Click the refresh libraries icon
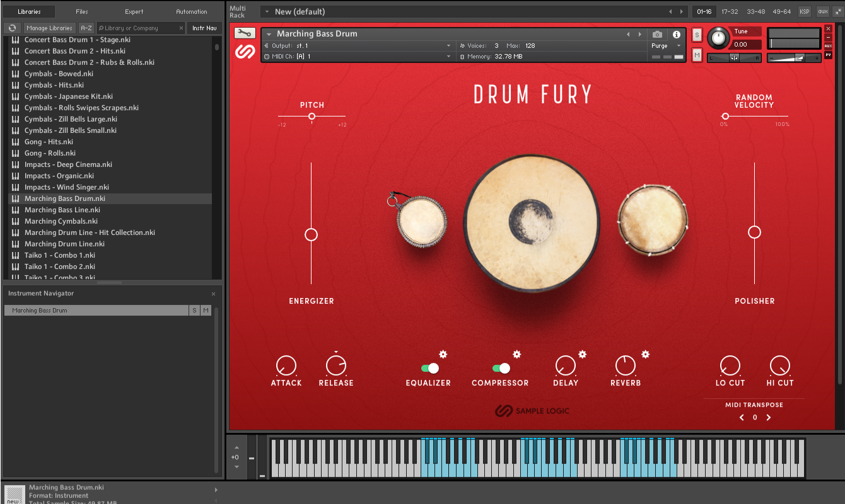Image resolution: width=845 pixels, height=504 pixels. click(12, 28)
